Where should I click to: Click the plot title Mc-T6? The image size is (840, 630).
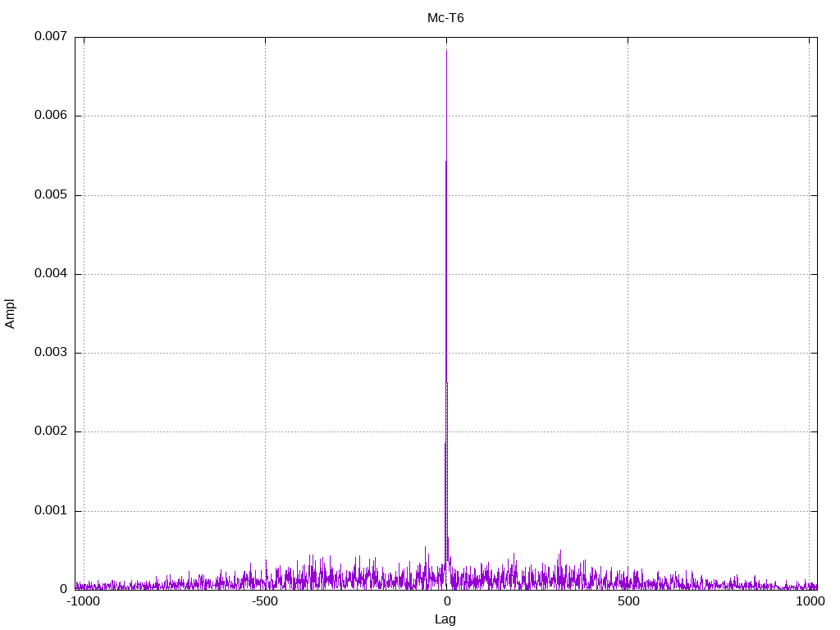click(445, 18)
